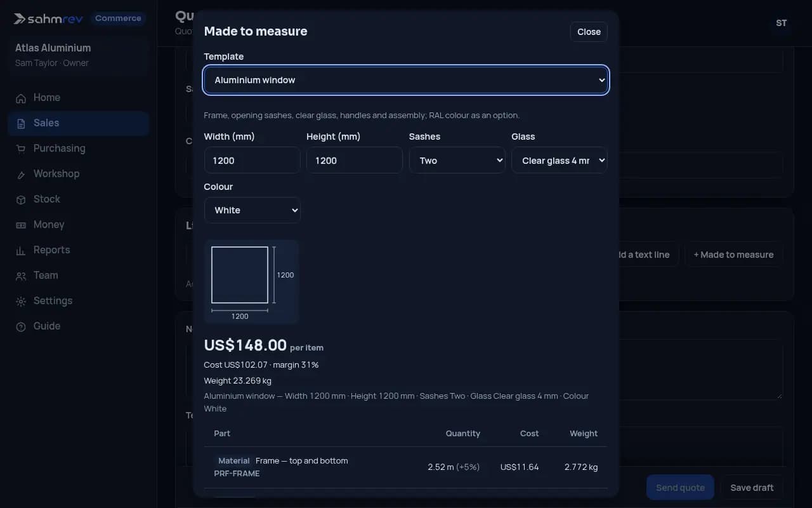Change the Colour dropdown from White

point(252,210)
